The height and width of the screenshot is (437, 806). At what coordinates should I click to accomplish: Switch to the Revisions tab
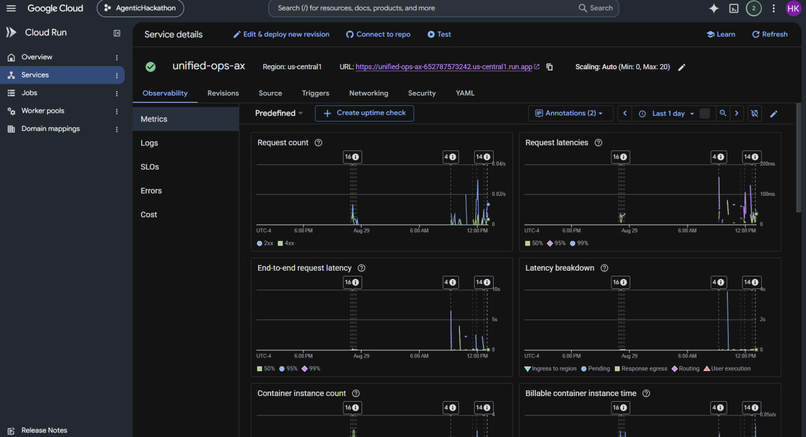[223, 93]
